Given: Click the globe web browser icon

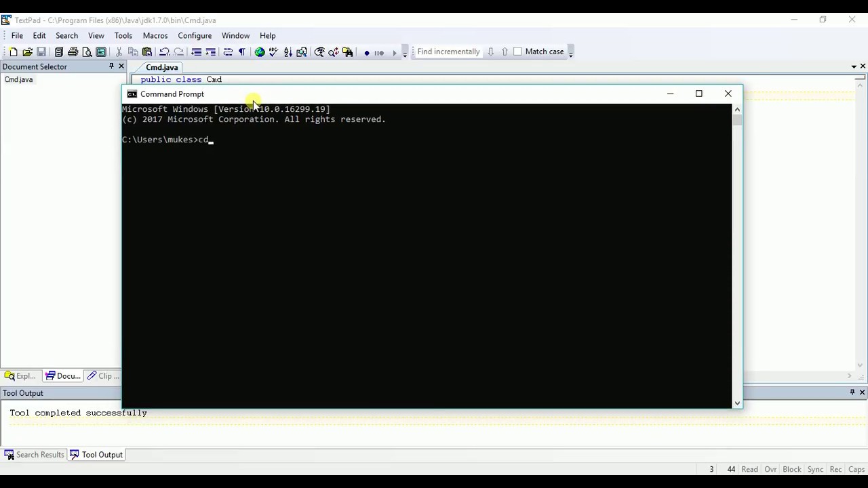Looking at the screenshot, I should (x=260, y=52).
